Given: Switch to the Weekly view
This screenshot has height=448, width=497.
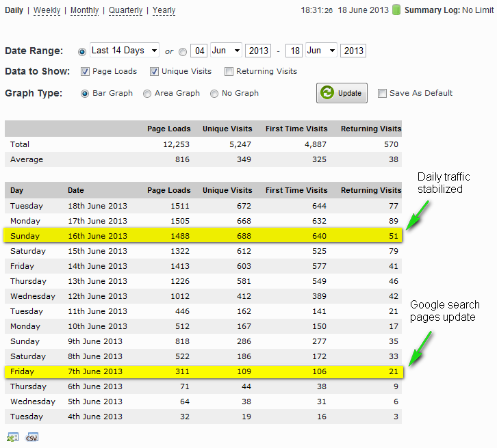Looking at the screenshot, I should (47, 10).
